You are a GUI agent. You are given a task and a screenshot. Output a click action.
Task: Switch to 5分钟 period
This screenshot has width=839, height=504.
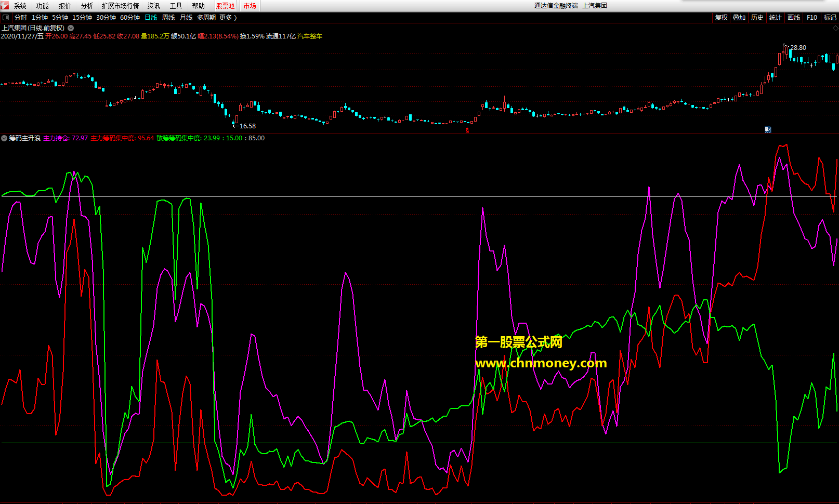(x=60, y=18)
